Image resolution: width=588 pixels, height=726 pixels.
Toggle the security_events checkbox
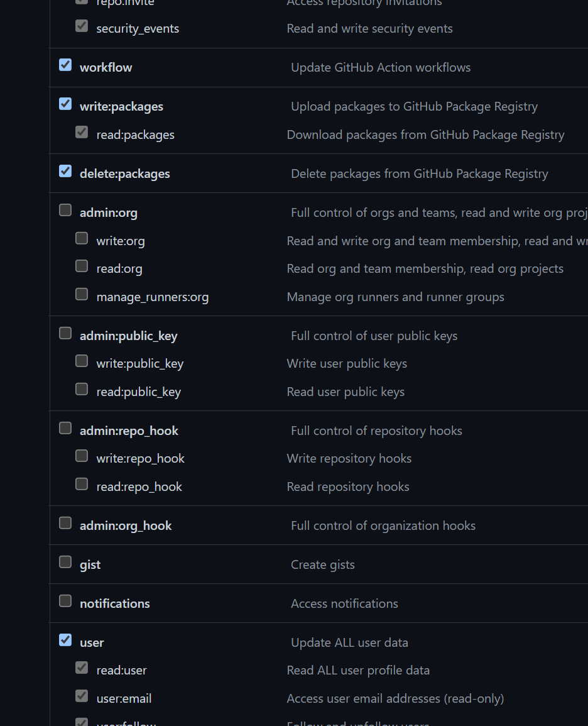tap(82, 26)
